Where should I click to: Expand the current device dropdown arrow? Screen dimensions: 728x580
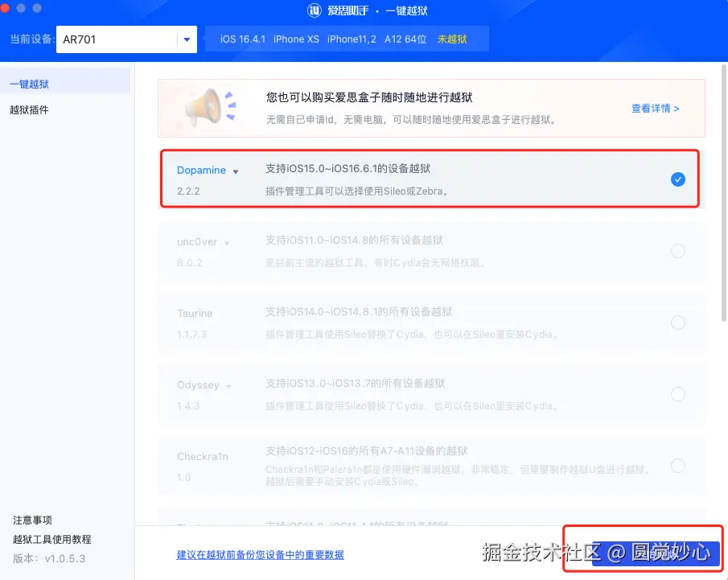187,39
